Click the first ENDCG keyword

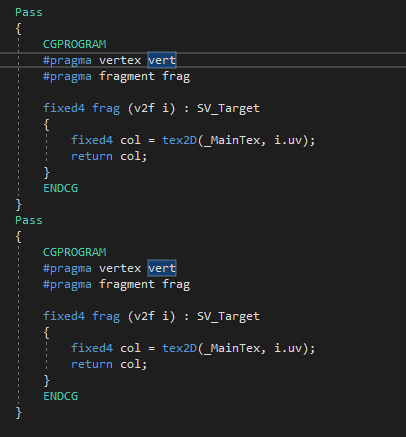tap(61, 188)
